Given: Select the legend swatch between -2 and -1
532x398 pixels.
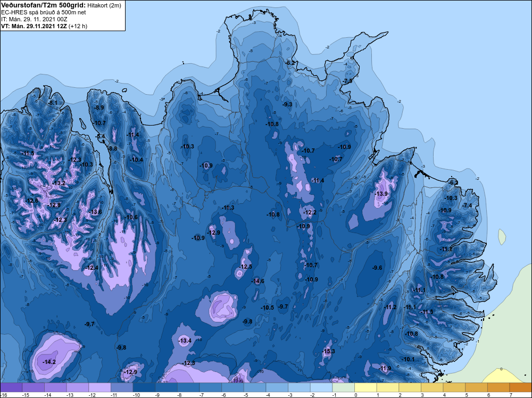Looking at the screenshot, I should coord(321,387).
